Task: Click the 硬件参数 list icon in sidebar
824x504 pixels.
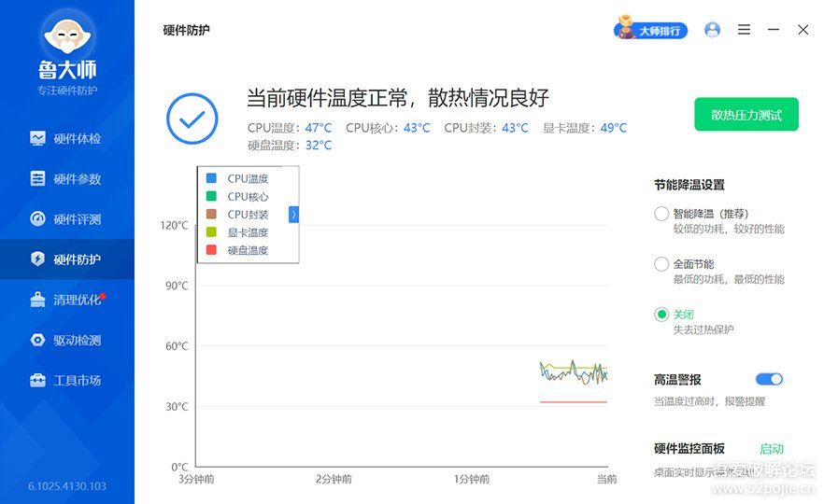Action: pyautogui.click(x=37, y=178)
